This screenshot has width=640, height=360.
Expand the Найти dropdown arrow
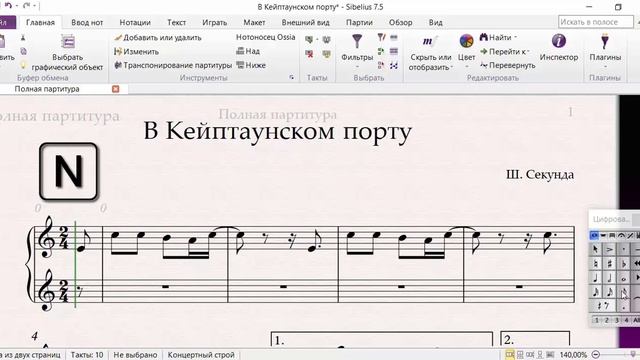click(516, 38)
